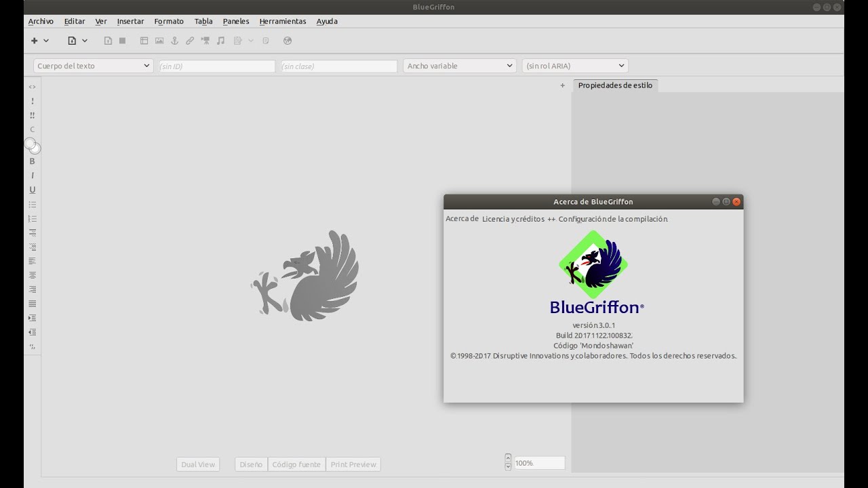Click the globe browser preview icon
This screenshot has height=488, width=868.
point(288,41)
